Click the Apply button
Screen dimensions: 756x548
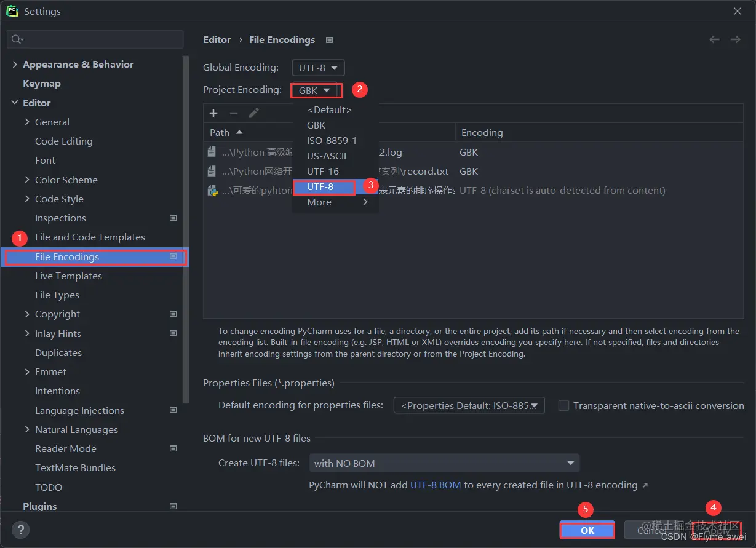(716, 530)
